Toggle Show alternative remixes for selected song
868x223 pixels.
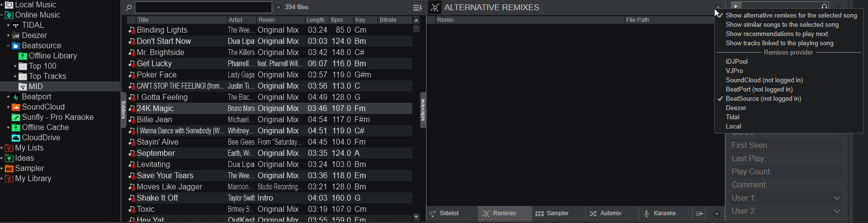click(x=791, y=16)
